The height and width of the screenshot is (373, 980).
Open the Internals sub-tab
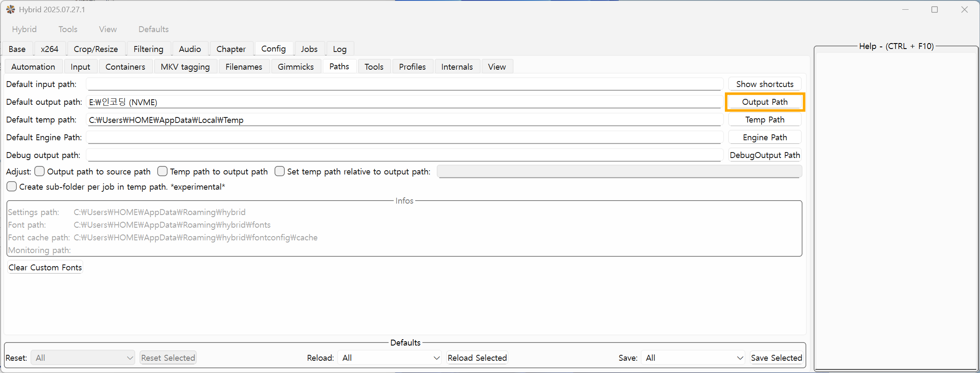pos(457,67)
